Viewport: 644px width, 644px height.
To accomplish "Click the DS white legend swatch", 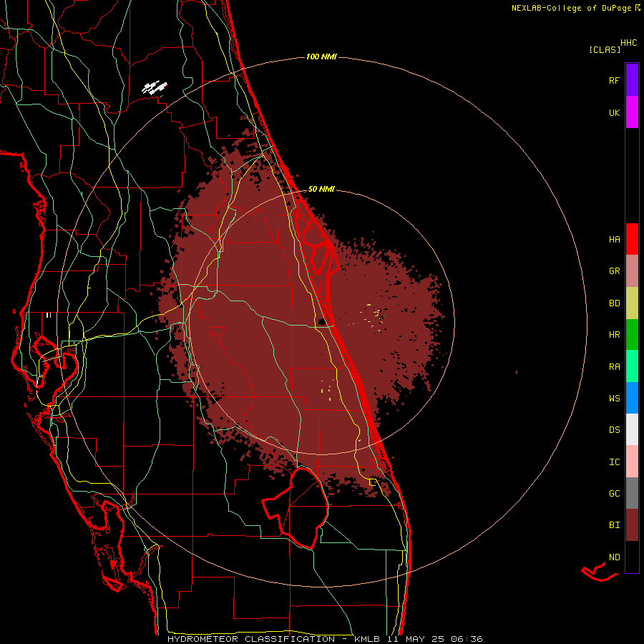I will (x=632, y=429).
